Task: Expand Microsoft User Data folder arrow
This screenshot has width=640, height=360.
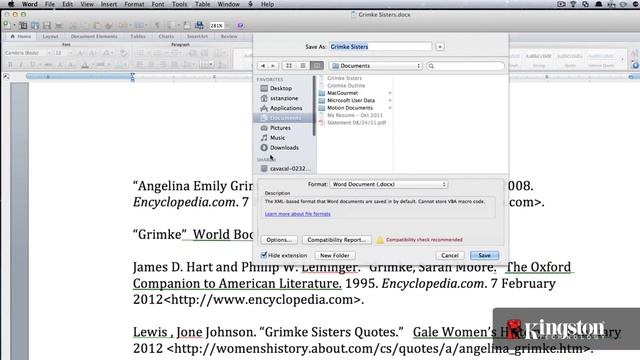Action: point(390,100)
